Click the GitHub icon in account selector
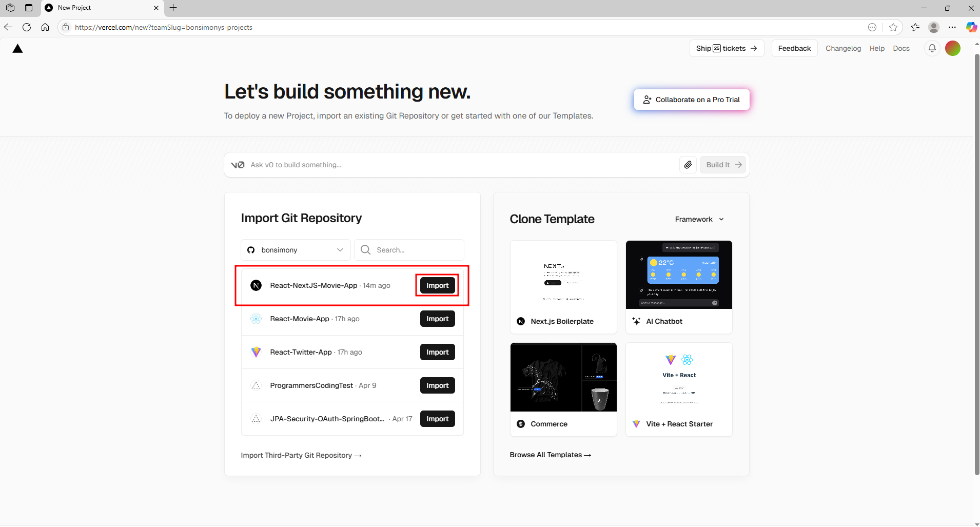The width and height of the screenshot is (980, 527). [x=251, y=250]
